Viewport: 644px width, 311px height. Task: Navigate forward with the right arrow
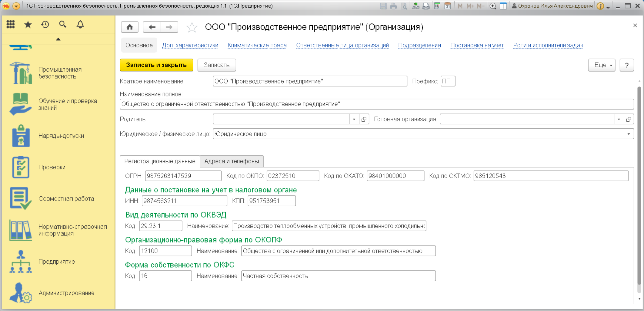169,27
